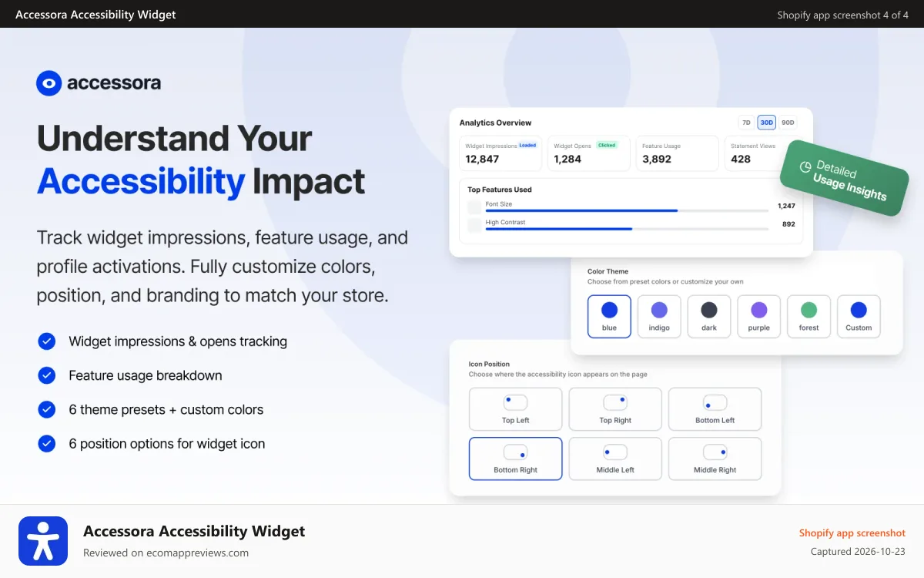Click the High Contrast usage bar

coord(627,229)
